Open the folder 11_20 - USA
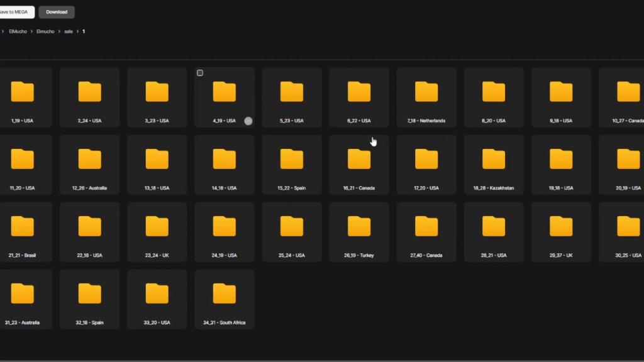Screen dimensions: 644x362 [22, 165]
